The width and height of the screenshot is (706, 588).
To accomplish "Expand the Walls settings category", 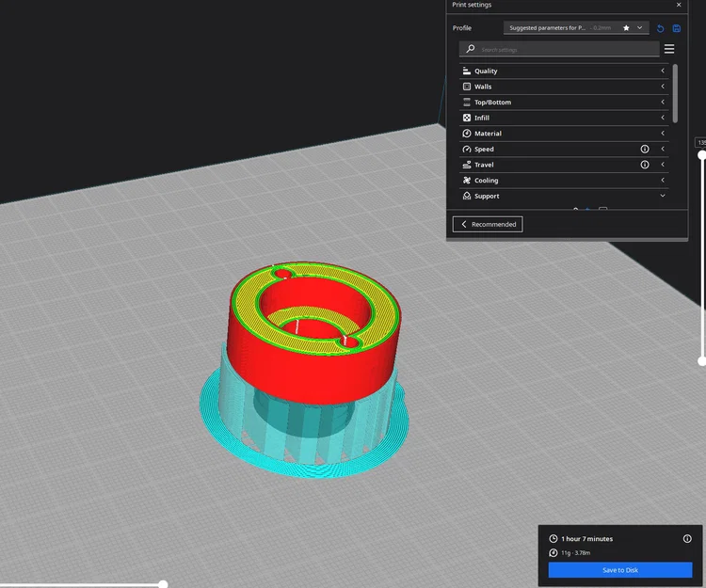I will [564, 87].
